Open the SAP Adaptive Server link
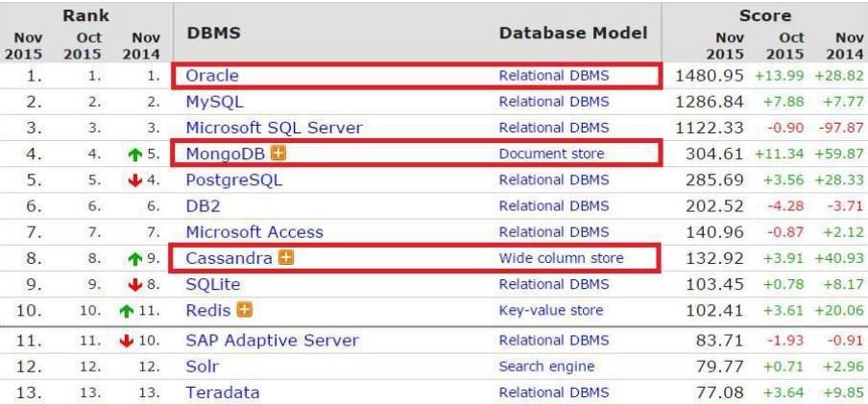The width and height of the screenshot is (868, 404). [x=272, y=341]
